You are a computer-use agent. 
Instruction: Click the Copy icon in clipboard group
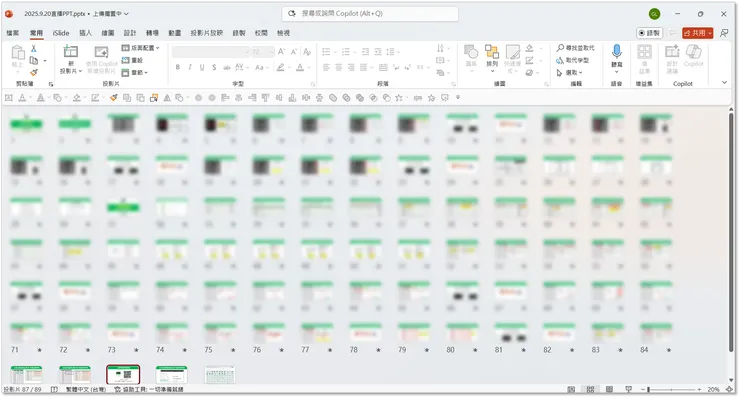pos(34,60)
